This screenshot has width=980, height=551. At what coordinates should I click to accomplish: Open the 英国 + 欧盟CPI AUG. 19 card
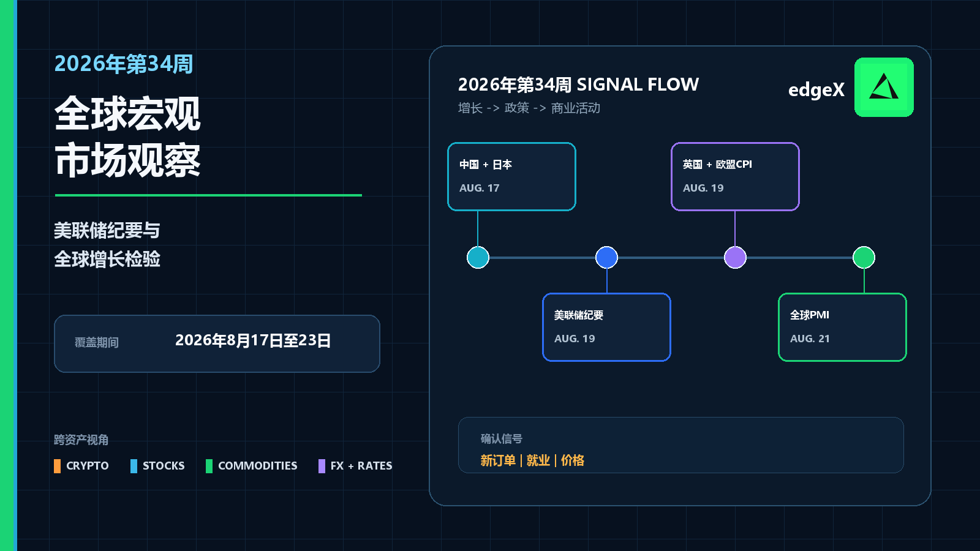pos(735,176)
